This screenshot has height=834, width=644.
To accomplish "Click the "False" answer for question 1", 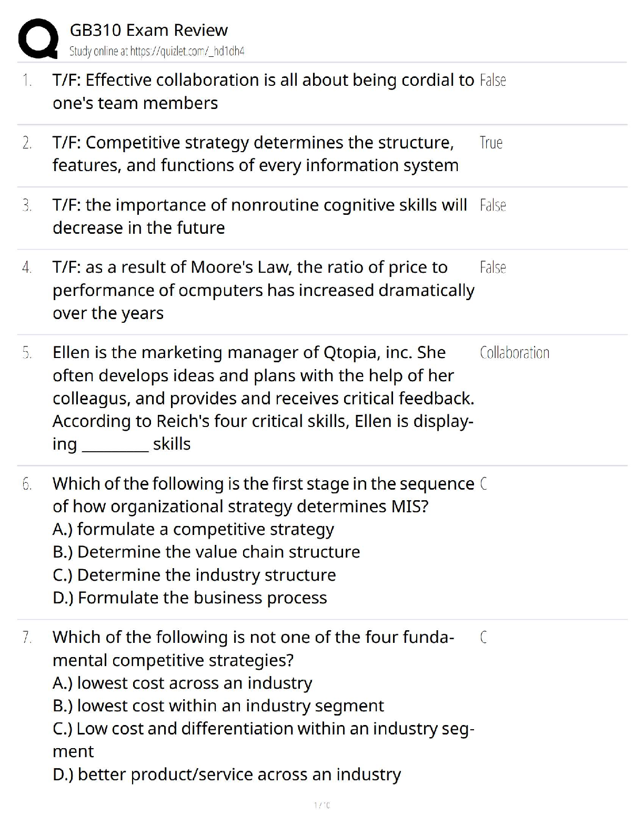I will pyautogui.click(x=492, y=81).
